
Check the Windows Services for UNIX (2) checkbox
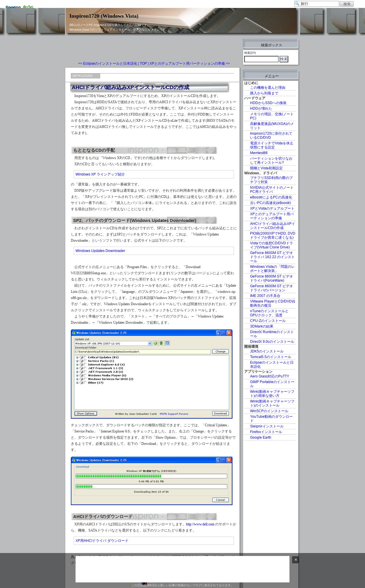[x=85, y=379]
